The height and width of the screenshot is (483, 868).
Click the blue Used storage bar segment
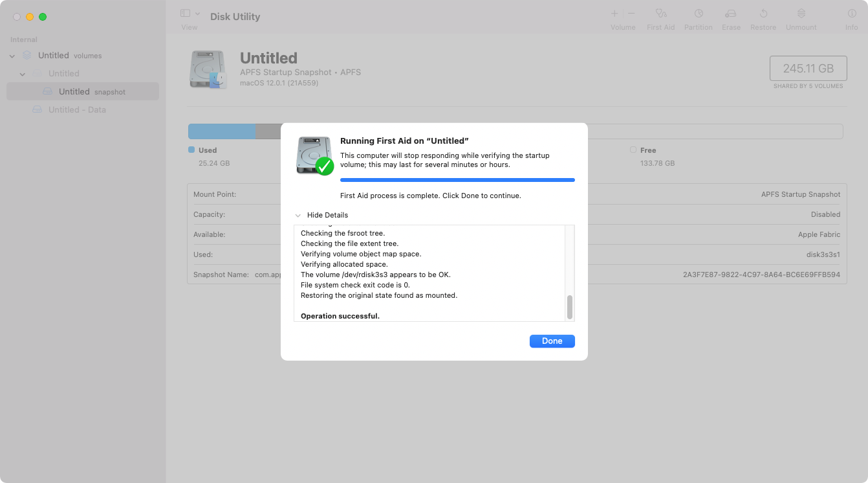(222, 131)
